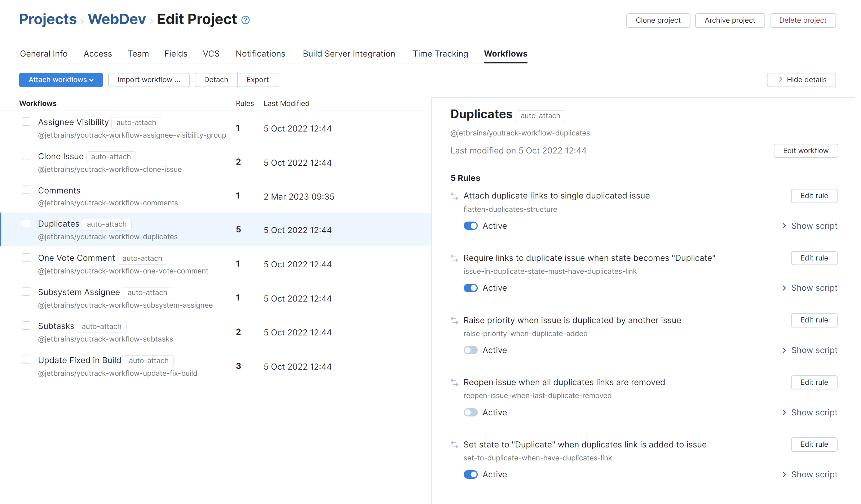861x504 pixels.
Task: Click the Edit Project help icon
Action: 245,20
